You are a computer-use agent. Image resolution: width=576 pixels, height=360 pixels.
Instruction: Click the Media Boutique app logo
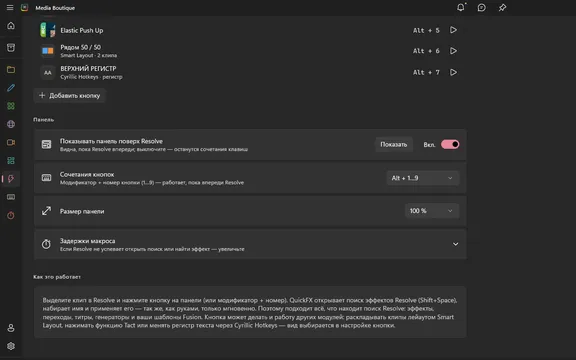tap(24, 8)
